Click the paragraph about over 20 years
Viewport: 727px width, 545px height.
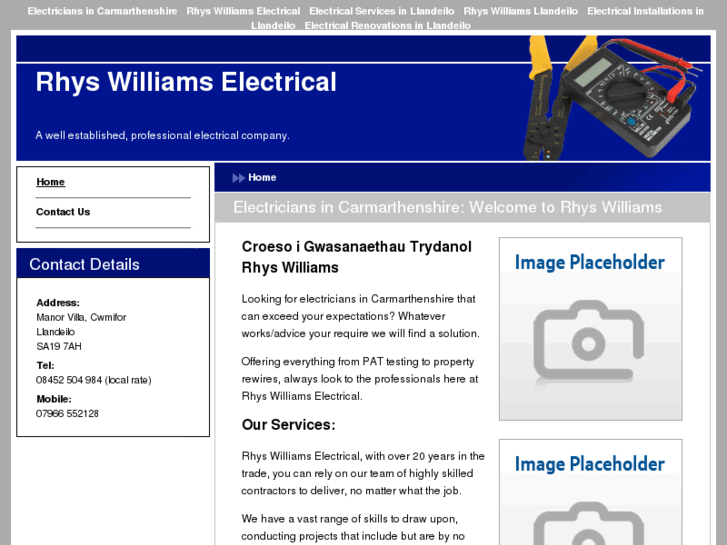[x=363, y=473]
